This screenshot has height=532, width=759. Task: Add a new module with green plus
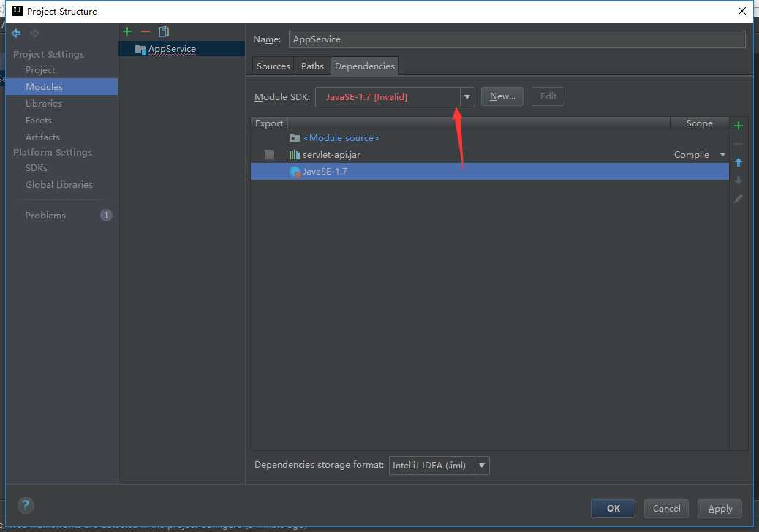tap(127, 32)
